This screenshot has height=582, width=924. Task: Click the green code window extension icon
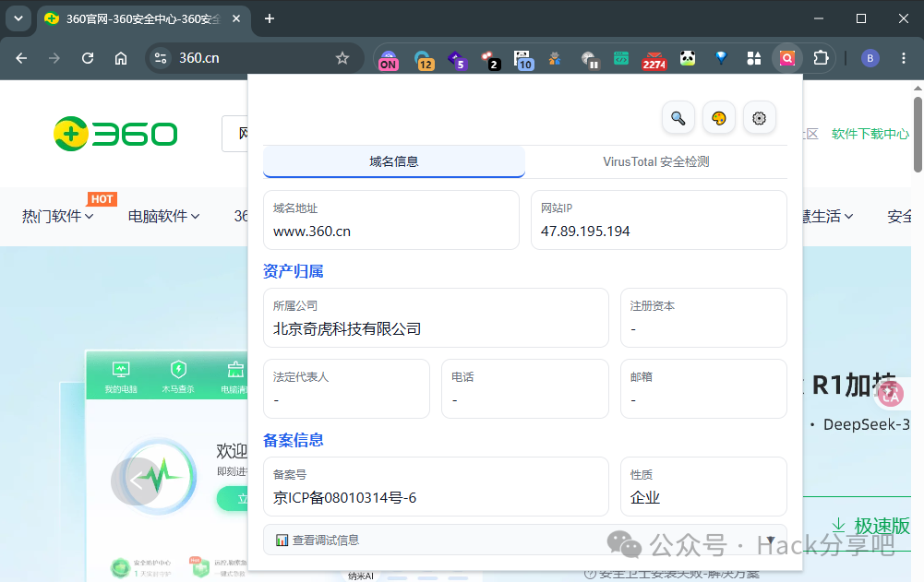click(621, 58)
